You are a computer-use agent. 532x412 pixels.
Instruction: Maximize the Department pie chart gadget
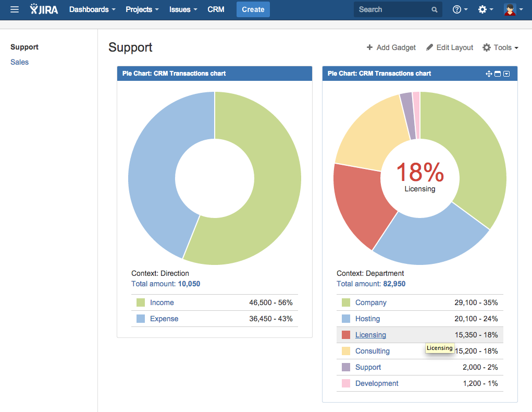(498, 74)
